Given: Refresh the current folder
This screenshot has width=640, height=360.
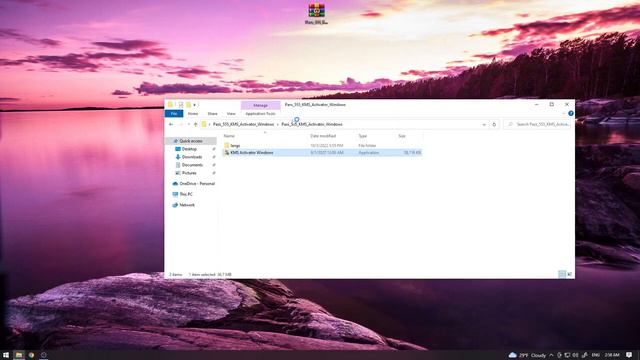Looking at the screenshot, I should tap(494, 124).
